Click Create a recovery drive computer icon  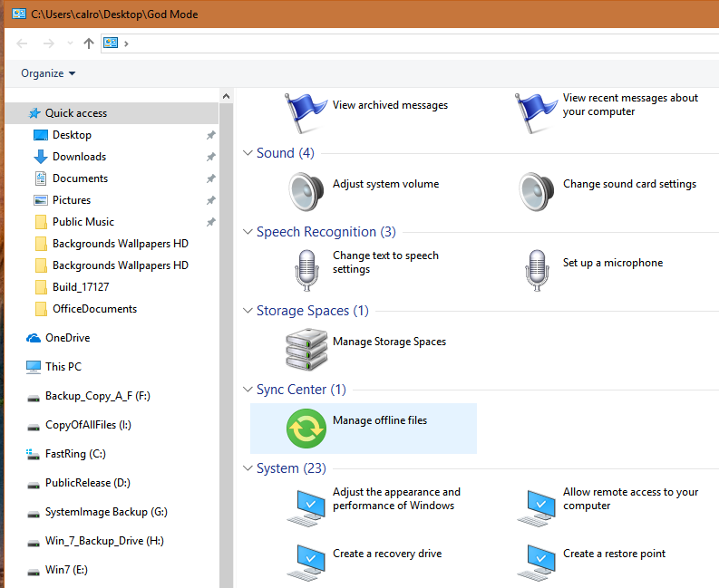[306, 563]
